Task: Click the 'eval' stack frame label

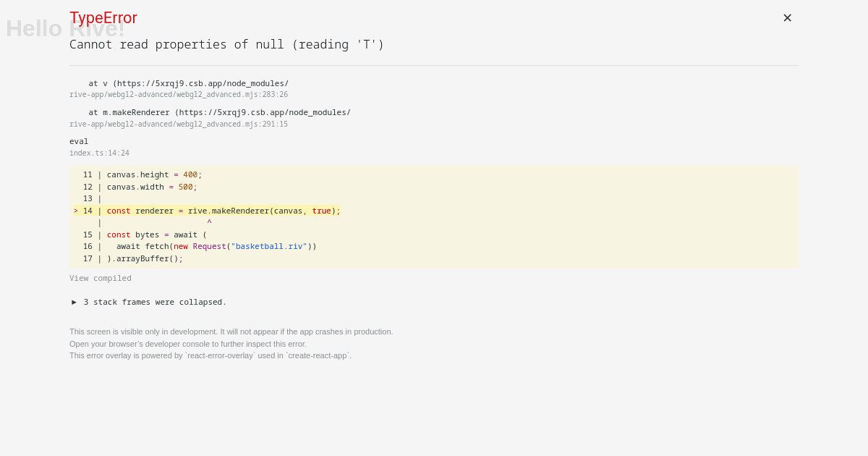Action: [x=79, y=142]
